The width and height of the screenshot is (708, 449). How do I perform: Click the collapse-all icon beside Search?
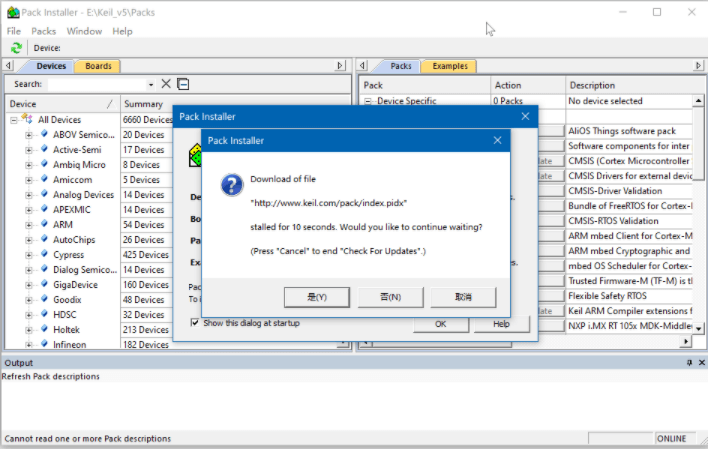click(x=183, y=84)
